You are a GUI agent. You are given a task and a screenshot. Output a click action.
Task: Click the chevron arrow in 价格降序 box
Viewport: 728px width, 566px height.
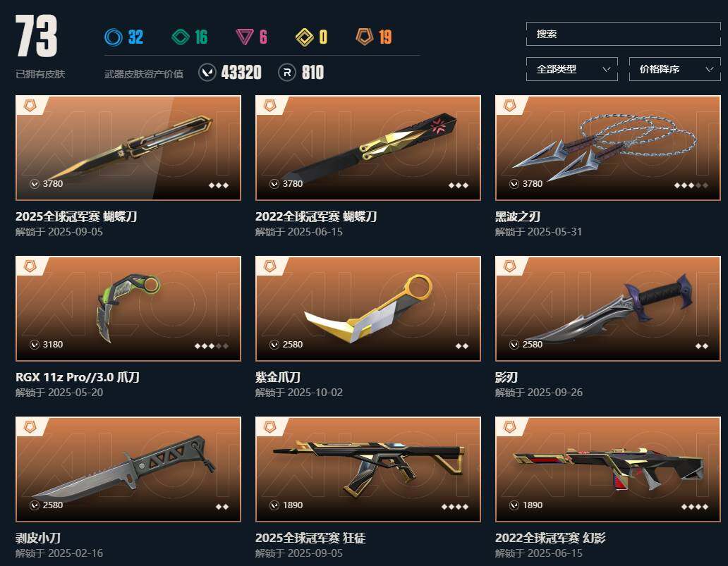[709, 69]
